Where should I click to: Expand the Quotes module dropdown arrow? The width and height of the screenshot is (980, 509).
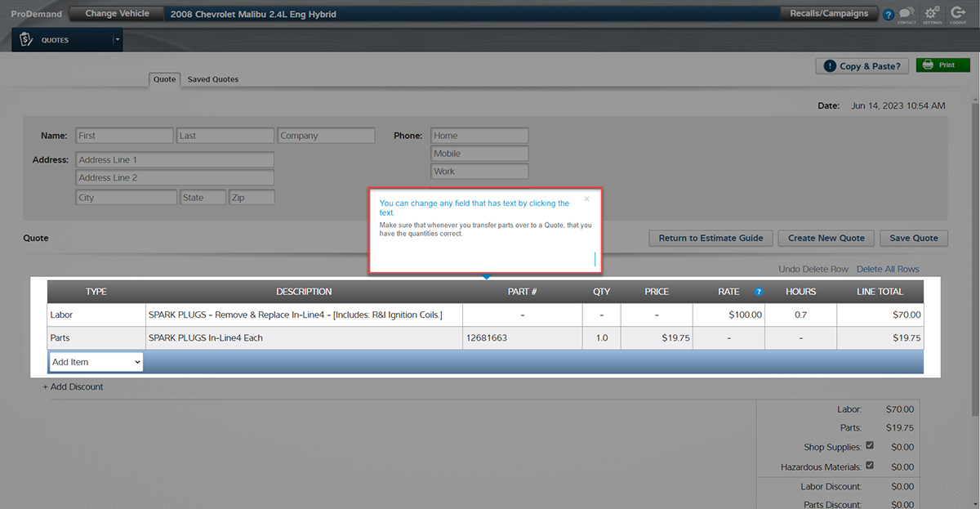[117, 40]
